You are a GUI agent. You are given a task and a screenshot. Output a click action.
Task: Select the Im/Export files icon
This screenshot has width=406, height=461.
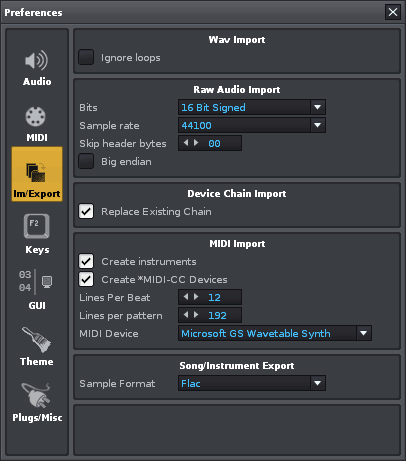pos(36,172)
